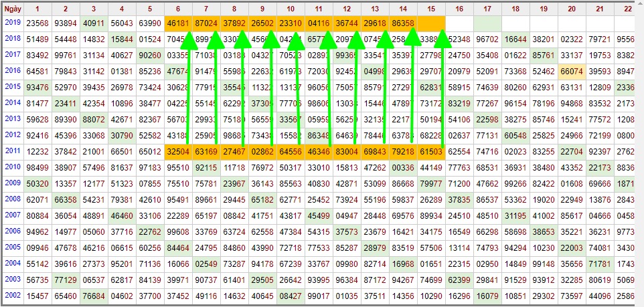Screen dimensions: 644x307
Task: Select the day 1 column header
Action: (x=37, y=8)
